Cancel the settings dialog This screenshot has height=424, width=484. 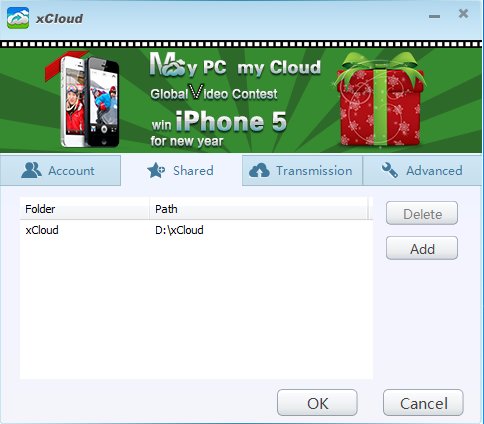coord(423,403)
